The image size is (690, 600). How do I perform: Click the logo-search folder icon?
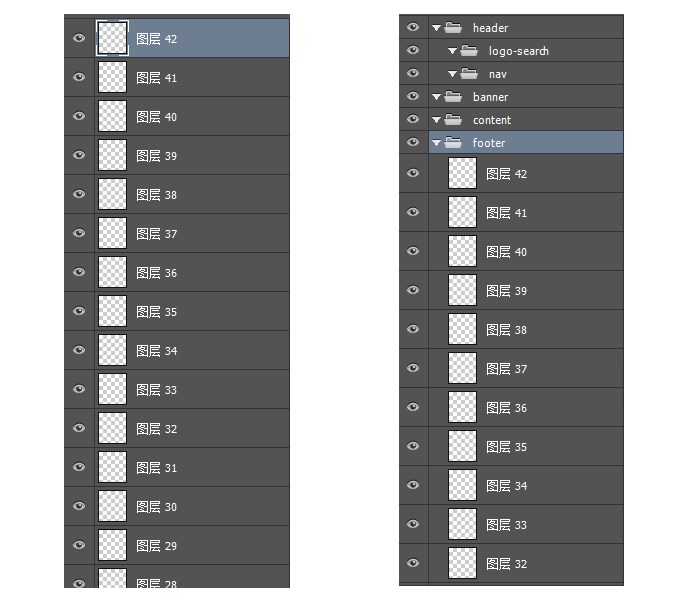point(469,51)
